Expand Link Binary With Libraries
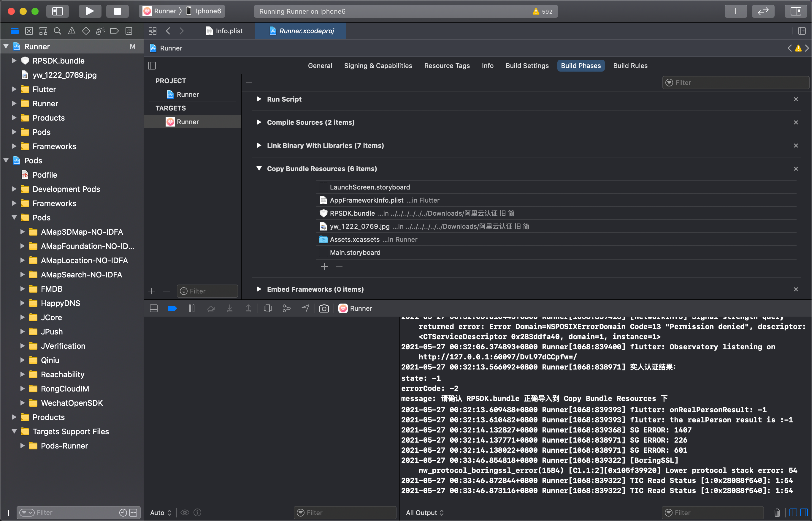 tap(259, 146)
